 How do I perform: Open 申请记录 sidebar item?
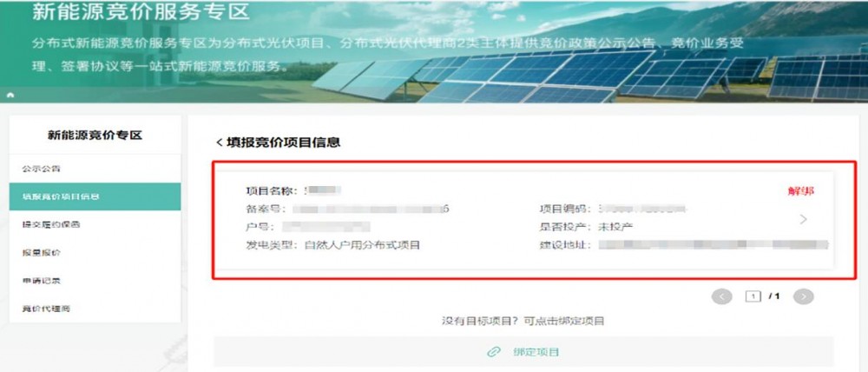click(x=42, y=281)
